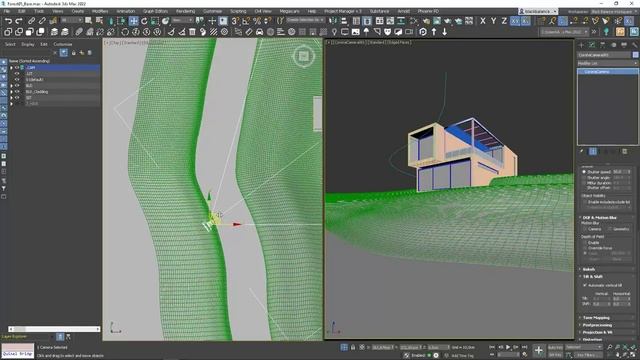Select the Shutter speed radio button
640x360 pixels.
(x=584, y=172)
